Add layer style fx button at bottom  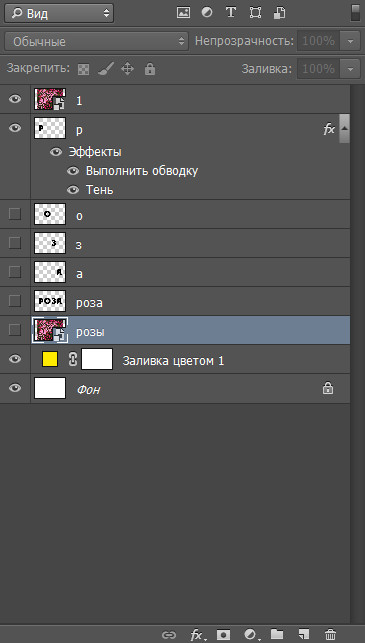pyautogui.click(x=198, y=635)
